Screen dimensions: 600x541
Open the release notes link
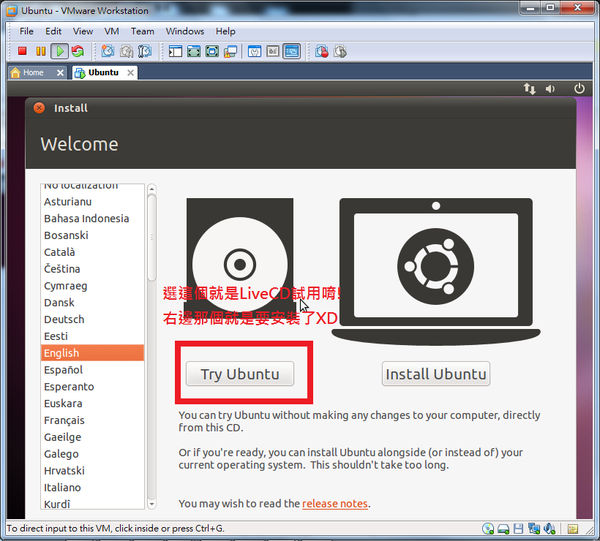[x=335, y=504]
